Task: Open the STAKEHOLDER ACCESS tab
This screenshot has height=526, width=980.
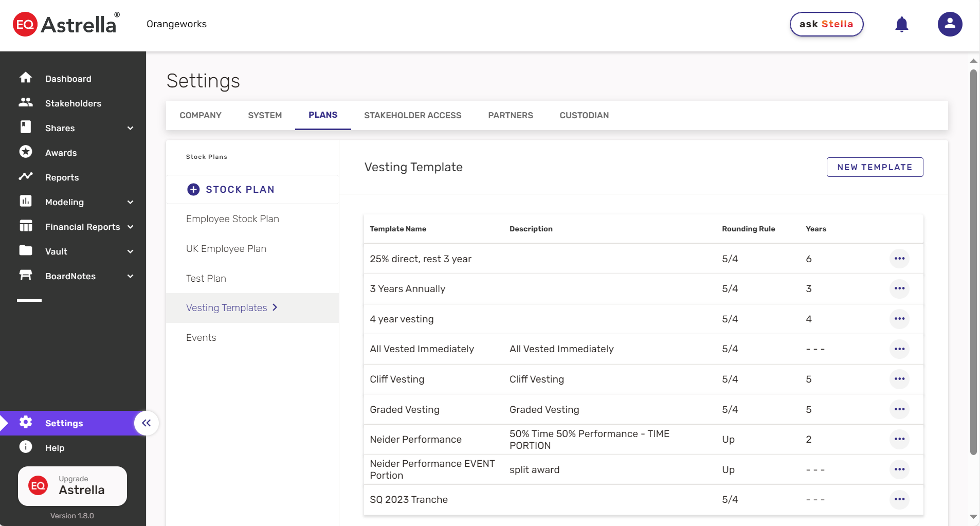Action: (x=413, y=115)
